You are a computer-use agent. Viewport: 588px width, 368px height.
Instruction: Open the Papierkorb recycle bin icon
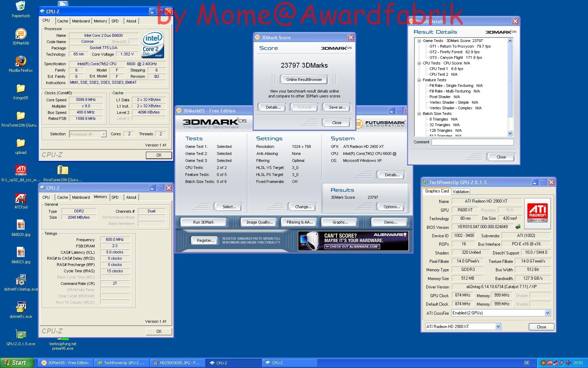pos(21,6)
